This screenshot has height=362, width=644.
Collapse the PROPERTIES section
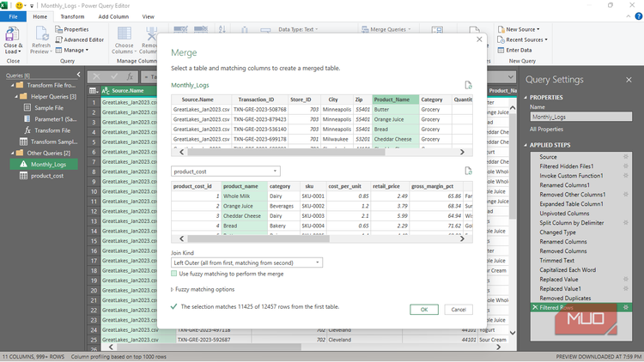click(526, 97)
